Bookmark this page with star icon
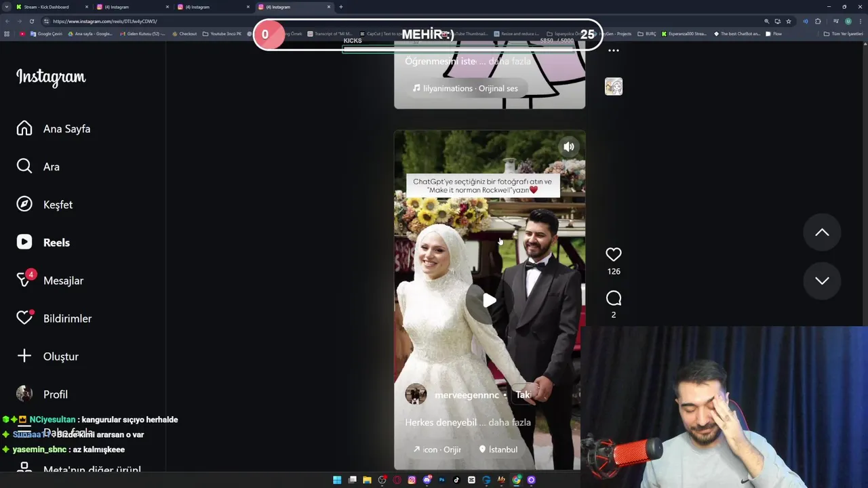This screenshot has height=488, width=868. pos(788,21)
